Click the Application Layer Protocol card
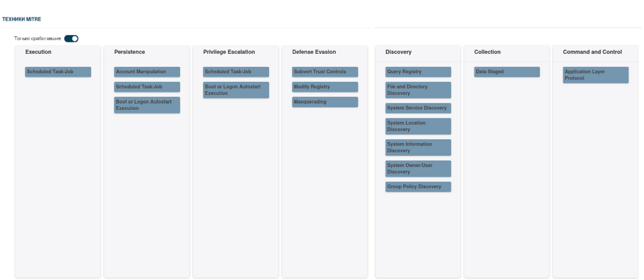The height and width of the screenshot is (280, 644). (596, 75)
